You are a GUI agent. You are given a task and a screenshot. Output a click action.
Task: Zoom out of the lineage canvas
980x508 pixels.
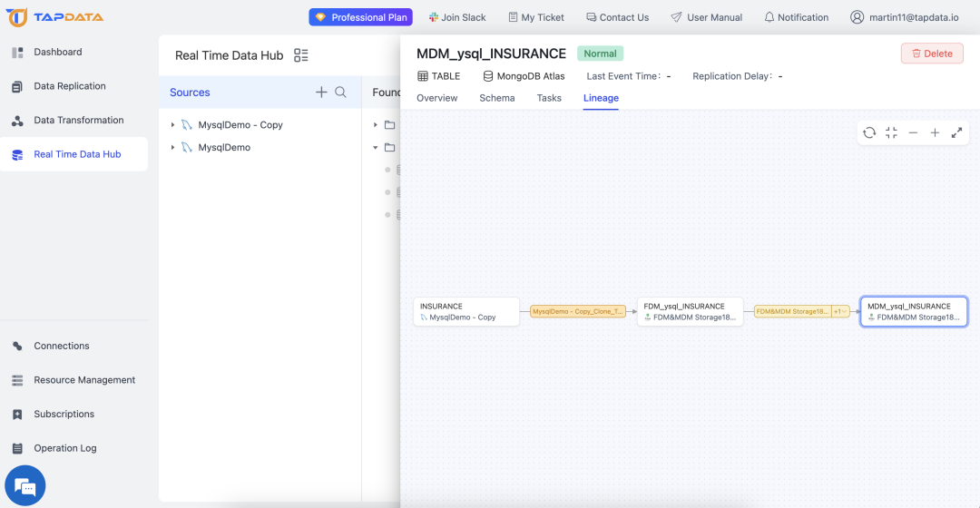click(x=913, y=132)
